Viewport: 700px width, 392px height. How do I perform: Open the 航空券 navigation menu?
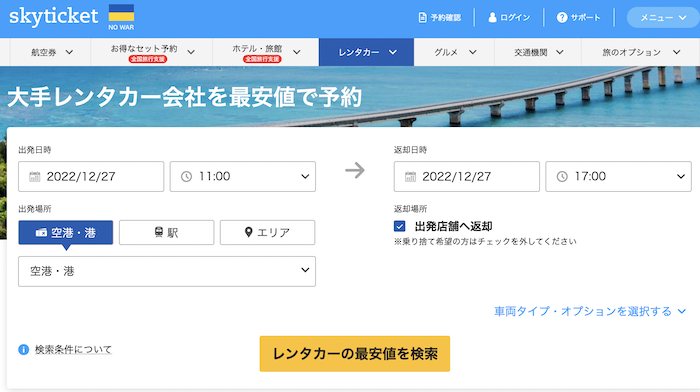click(50, 52)
